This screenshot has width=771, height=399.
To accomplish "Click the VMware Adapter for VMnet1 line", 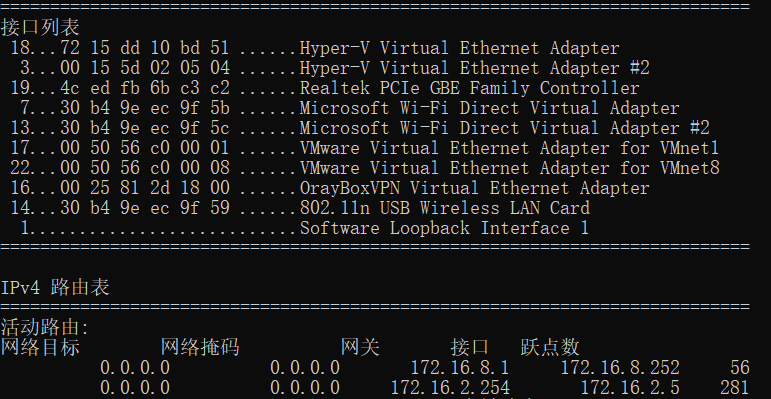I will [x=364, y=148].
